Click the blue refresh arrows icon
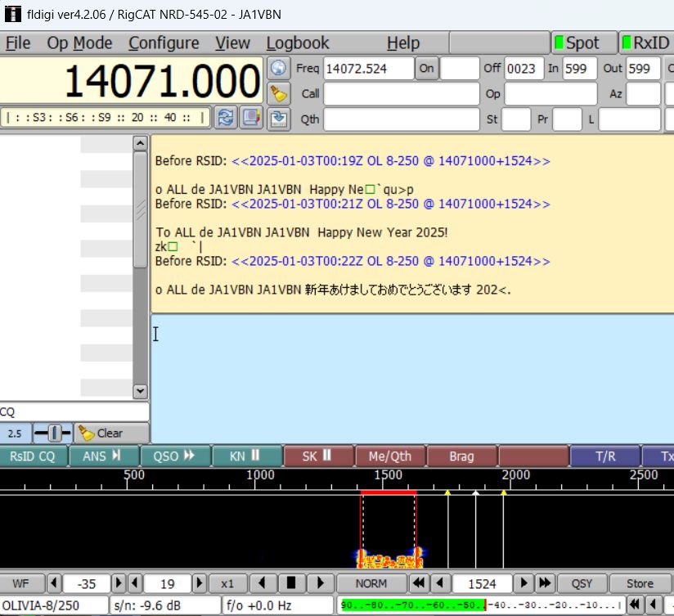This screenshot has height=616, width=674. pos(226,118)
